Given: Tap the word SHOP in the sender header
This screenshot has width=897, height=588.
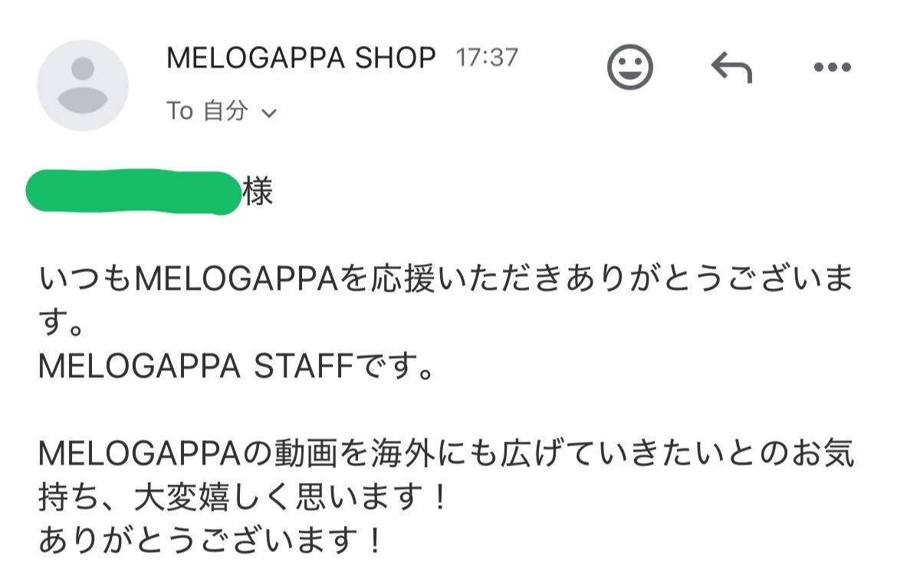Looking at the screenshot, I should tap(396, 57).
